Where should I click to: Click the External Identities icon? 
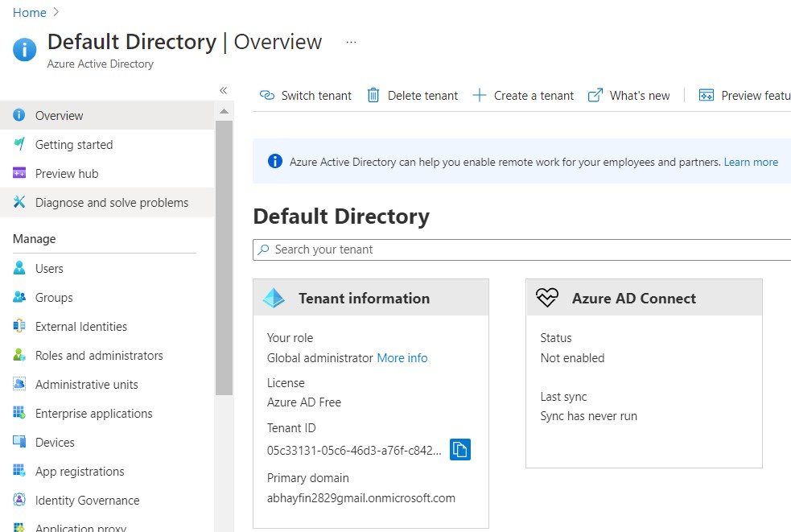[x=19, y=326]
